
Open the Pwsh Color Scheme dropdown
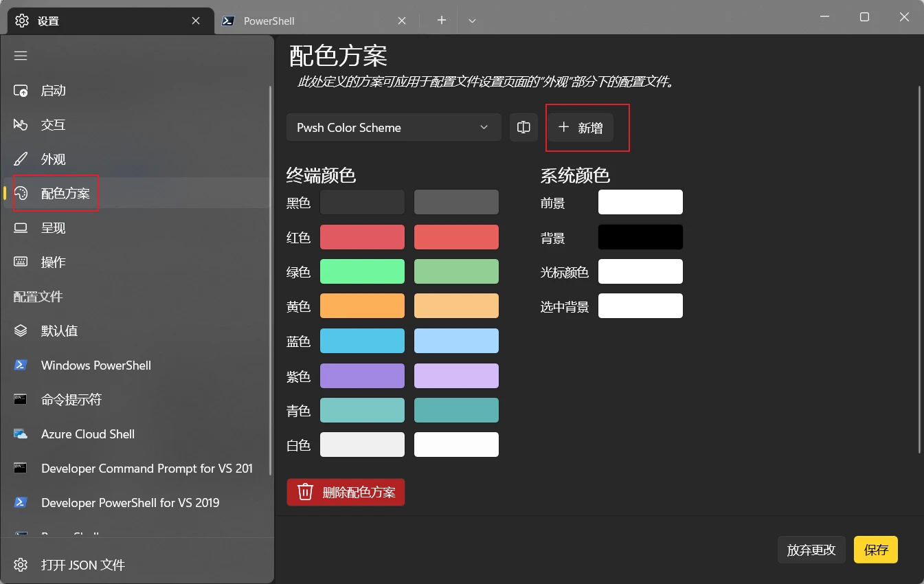[x=394, y=127]
